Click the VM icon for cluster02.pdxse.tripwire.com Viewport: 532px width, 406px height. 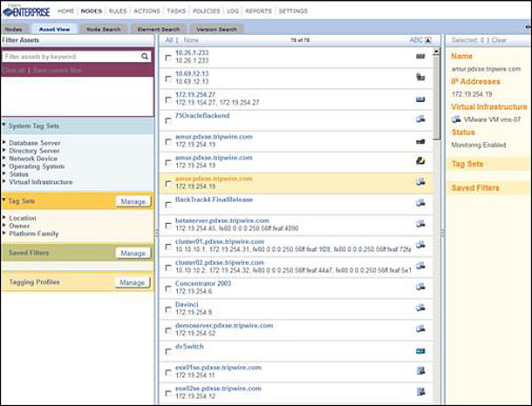(x=420, y=266)
